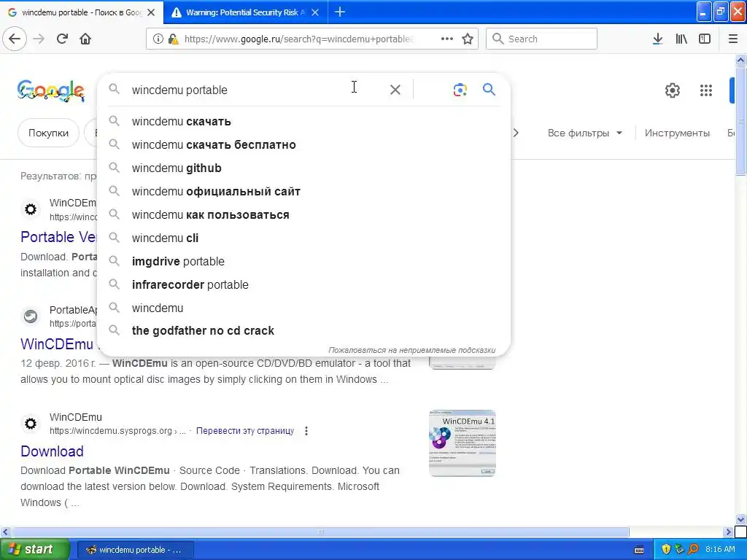Open Инструменты search tools
This screenshot has height=560, width=747.
click(x=677, y=133)
